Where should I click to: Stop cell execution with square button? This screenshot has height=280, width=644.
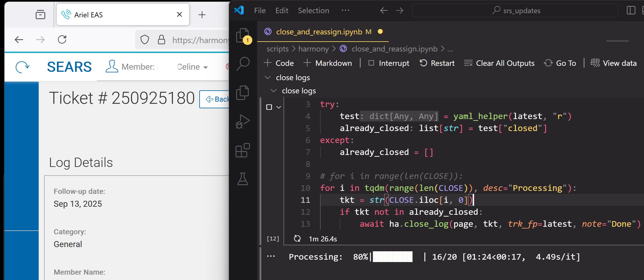coord(269,107)
